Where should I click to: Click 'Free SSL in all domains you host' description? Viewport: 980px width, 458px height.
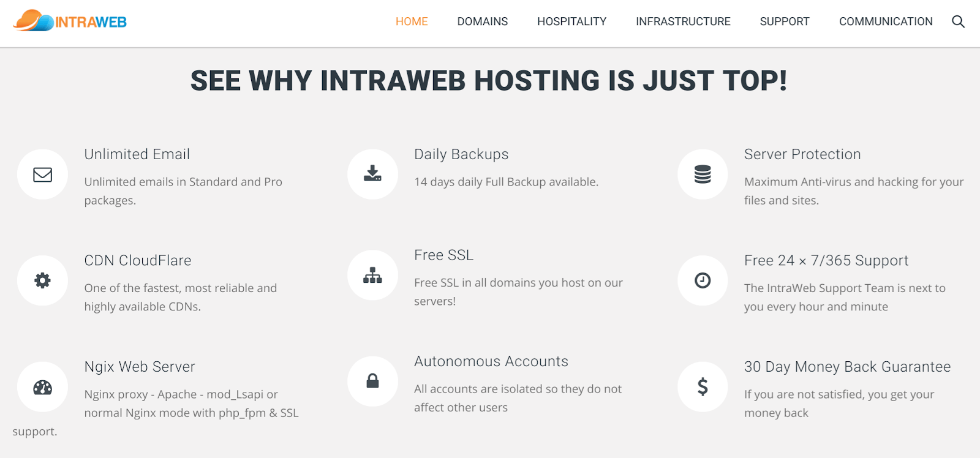[518, 291]
